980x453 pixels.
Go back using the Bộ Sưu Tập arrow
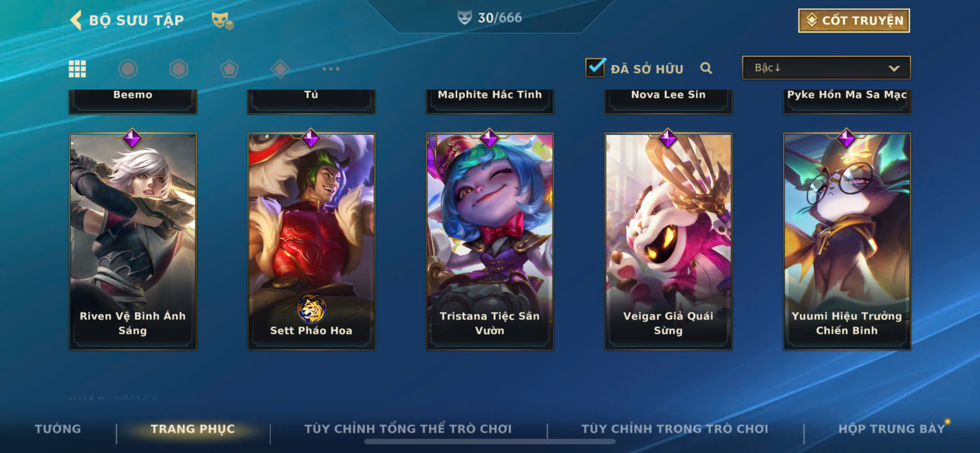76,20
